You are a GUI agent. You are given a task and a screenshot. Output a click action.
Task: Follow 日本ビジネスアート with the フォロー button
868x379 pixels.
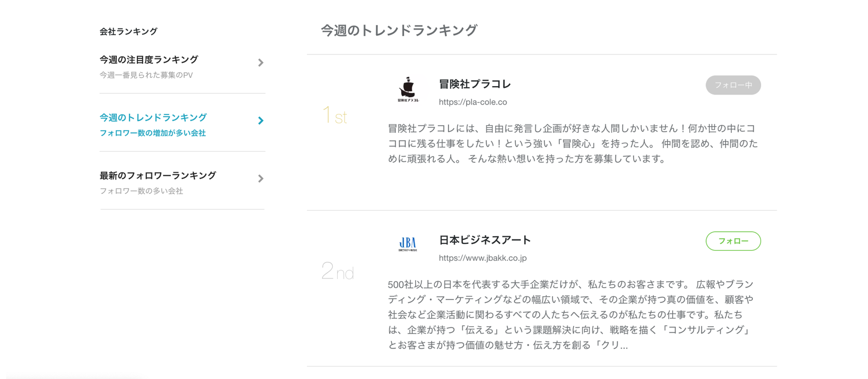click(733, 241)
